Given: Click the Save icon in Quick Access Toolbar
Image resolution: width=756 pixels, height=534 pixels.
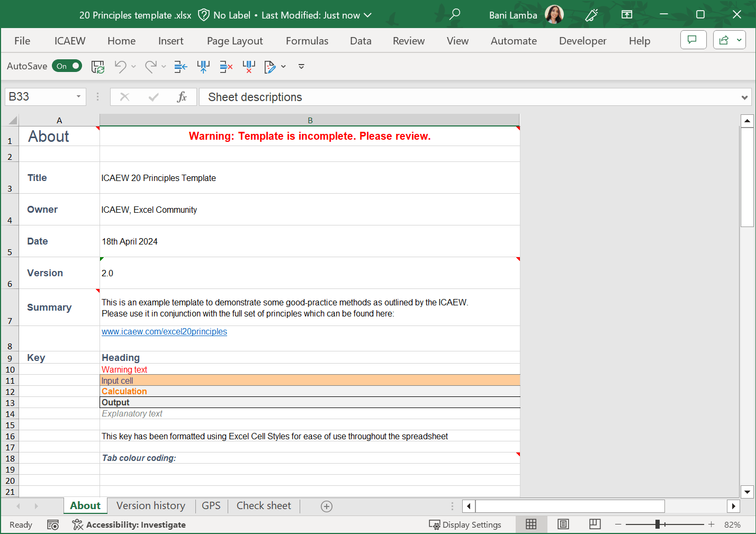Looking at the screenshot, I should coord(98,67).
